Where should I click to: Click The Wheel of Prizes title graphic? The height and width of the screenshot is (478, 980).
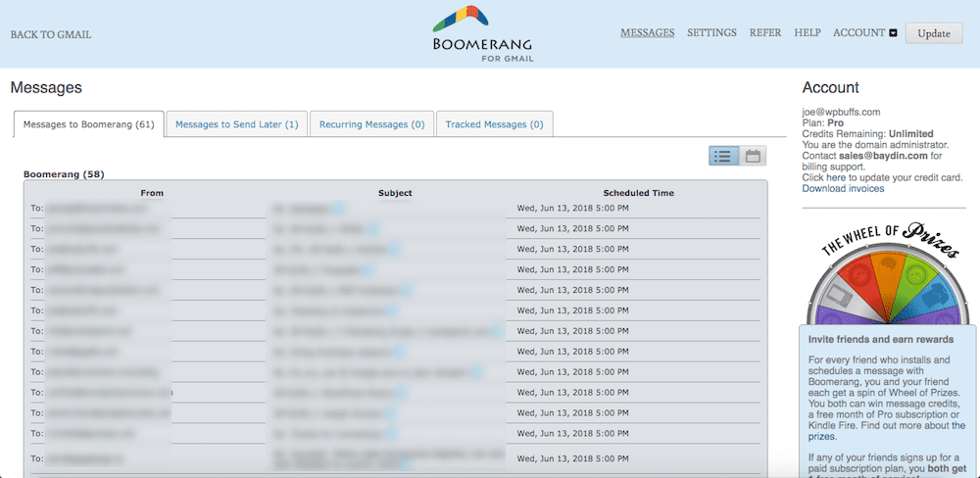(891, 239)
